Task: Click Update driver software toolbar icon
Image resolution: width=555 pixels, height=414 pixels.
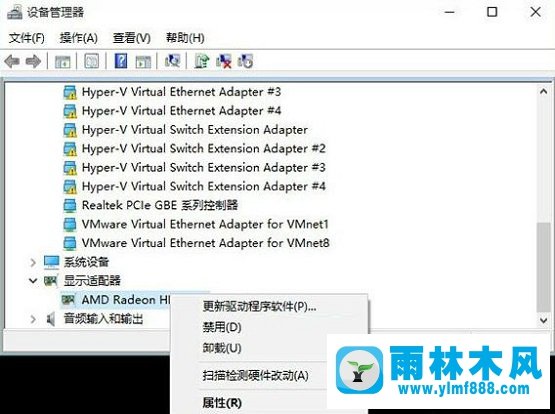Action: [202, 61]
